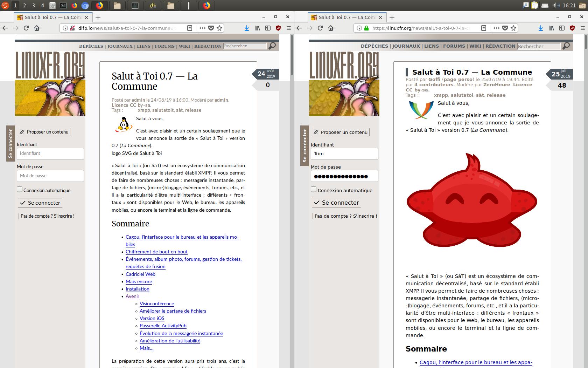Open FORUMS section in left window
The image size is (588, 368).
coord(164,46)
